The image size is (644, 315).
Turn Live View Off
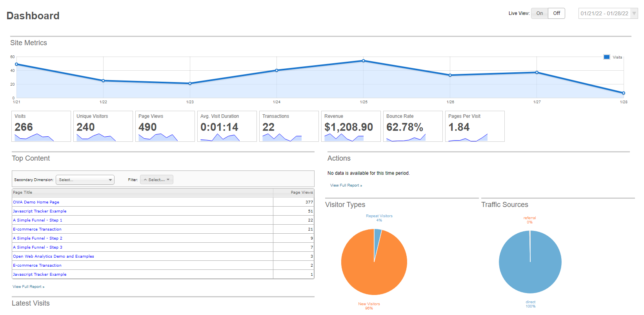tap(557, 13)
